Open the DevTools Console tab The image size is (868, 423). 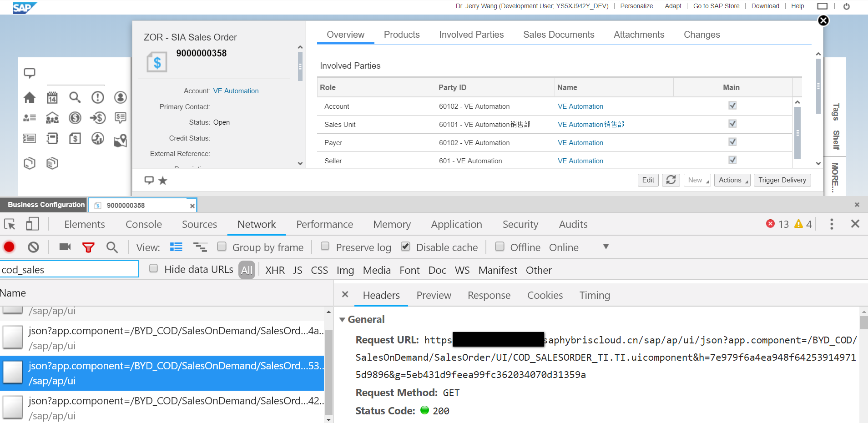click(x=144, y=224)
